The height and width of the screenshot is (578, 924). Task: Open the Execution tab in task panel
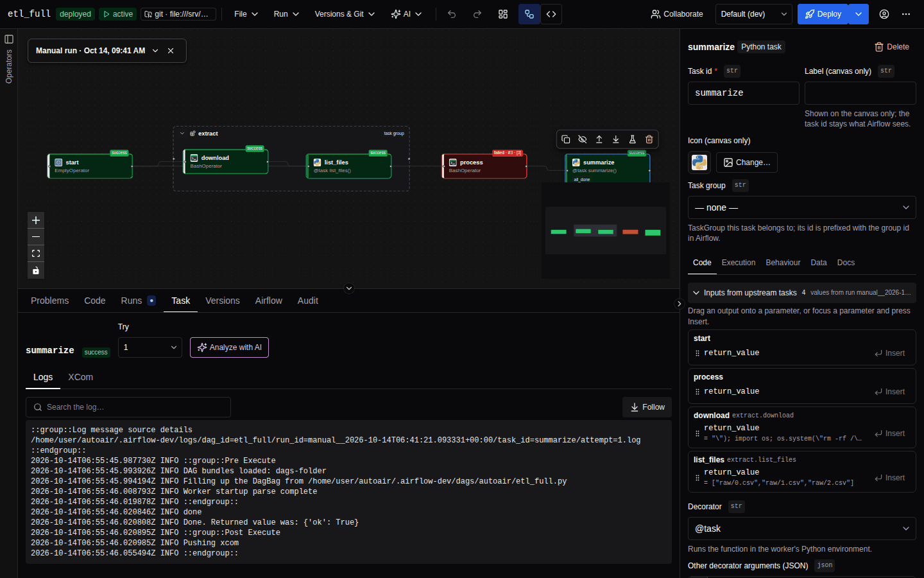739,263
